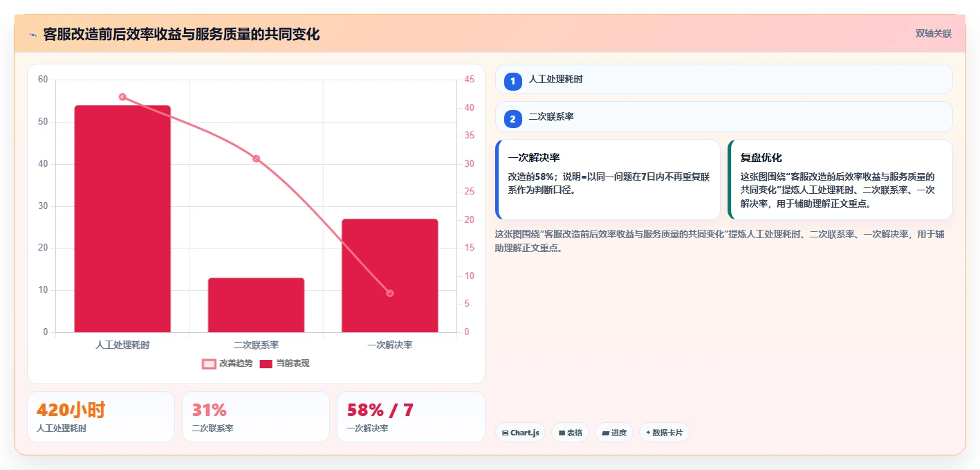This screenshot has width=980, height=470.
Task: Click numbered badge 1 for 人工处理耗时
Action: pyautogui.click(x=512, y=82)
